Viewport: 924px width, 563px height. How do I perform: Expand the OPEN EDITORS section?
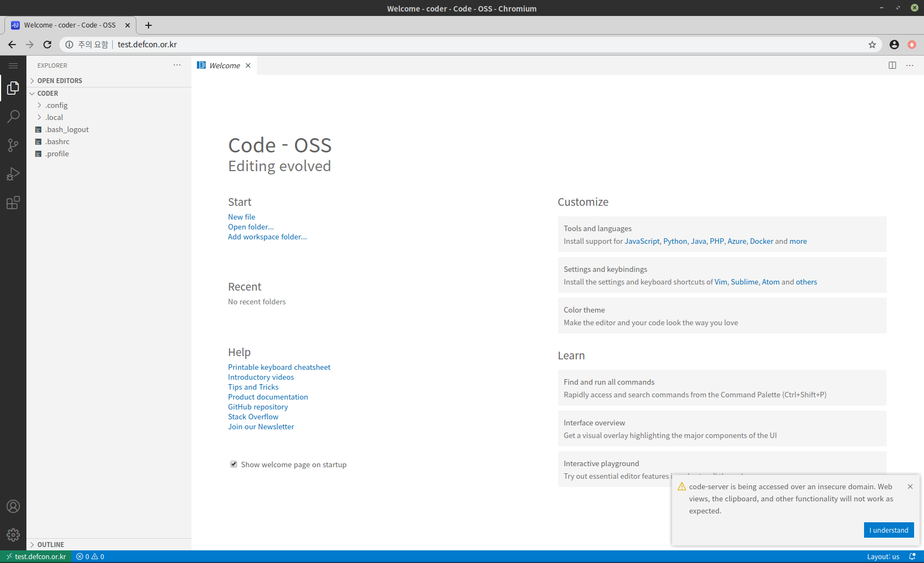(109, 80)
